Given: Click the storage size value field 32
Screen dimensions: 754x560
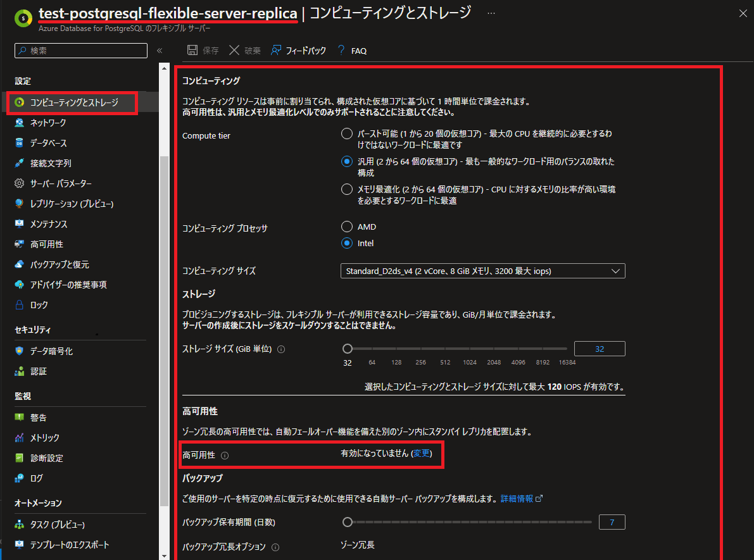Looking at the screenshot, I should click(x=600, y=349).
